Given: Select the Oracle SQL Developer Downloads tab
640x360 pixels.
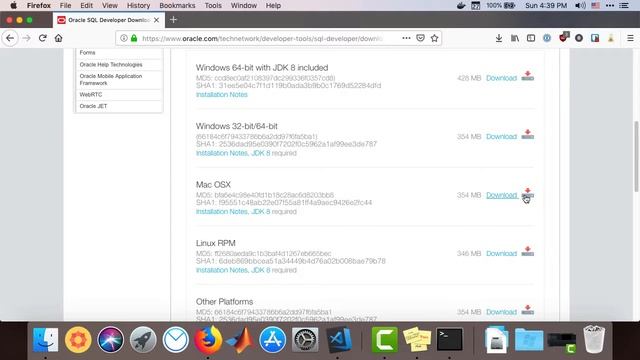Looking at the screenshot, I should click(109, 20).
